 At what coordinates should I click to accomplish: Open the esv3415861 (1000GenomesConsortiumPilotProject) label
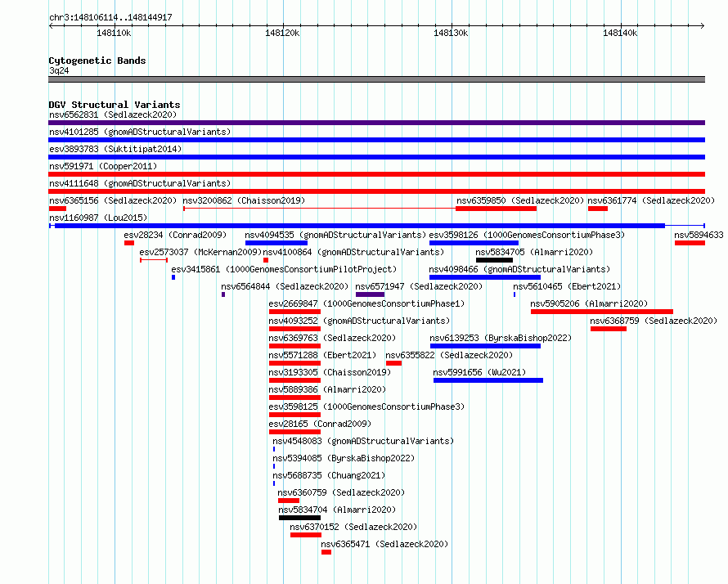click(284, 269)
